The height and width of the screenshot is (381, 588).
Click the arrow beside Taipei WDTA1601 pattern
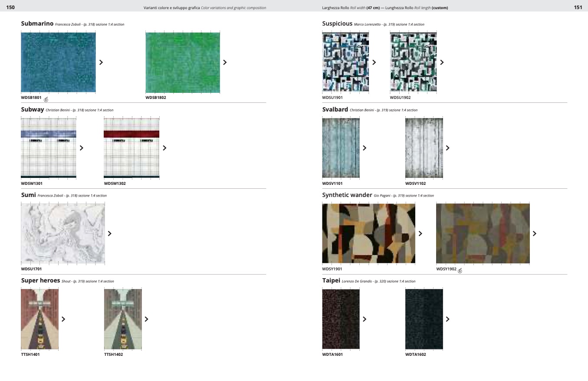coord(364,319)
